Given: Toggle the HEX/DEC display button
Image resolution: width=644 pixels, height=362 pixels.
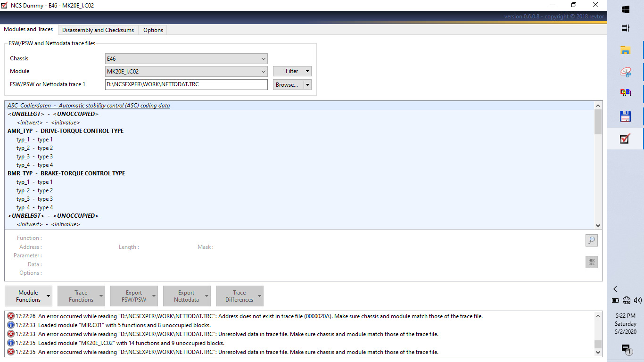Looking at the screenshot, I should tap(591, 262).
